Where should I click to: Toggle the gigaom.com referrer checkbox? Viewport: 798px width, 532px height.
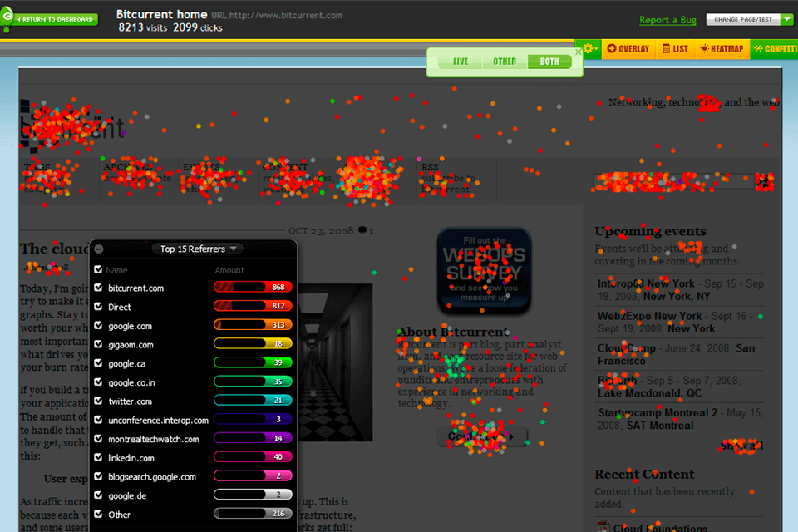[x=98, y=344]
